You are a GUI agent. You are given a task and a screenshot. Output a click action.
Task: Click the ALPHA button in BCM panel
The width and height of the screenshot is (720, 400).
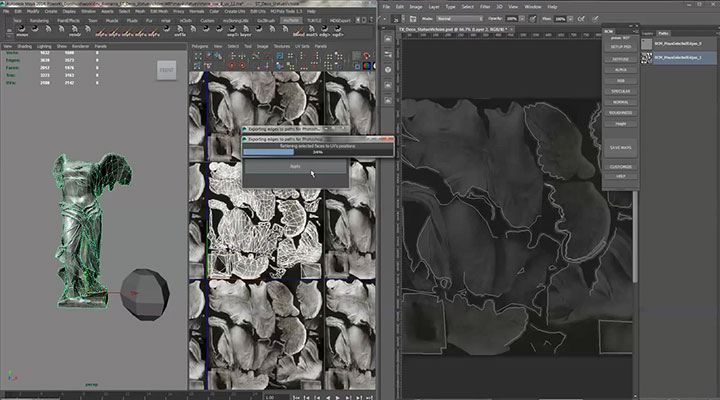coord(620,70)
